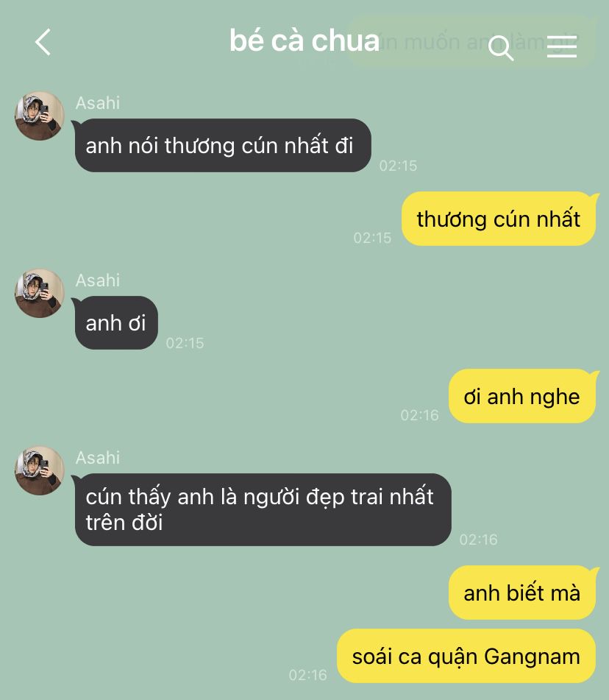Select the 'soái ca quận Gangnam' bubble
The image size is (609, 700).
click(x=466, y=656)
